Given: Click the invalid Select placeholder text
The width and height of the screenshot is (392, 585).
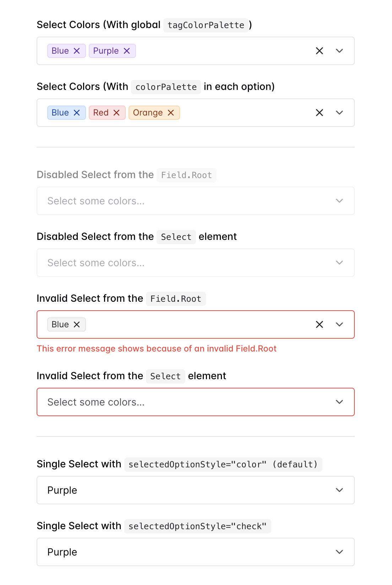Looking at the screenshot, I should tap(96, 402).
